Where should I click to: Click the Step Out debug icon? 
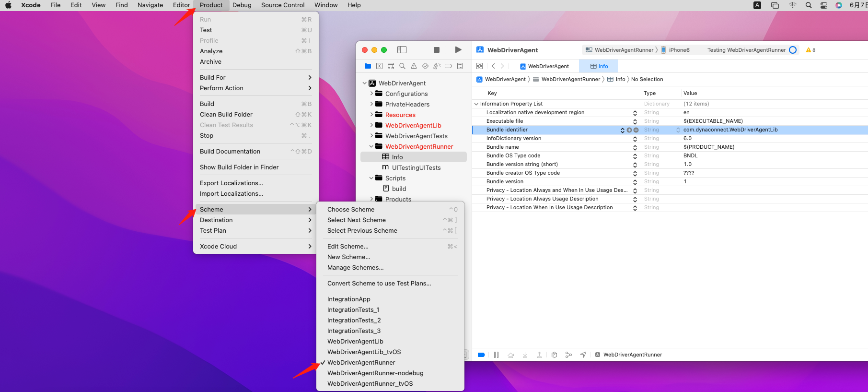(539, 355)
